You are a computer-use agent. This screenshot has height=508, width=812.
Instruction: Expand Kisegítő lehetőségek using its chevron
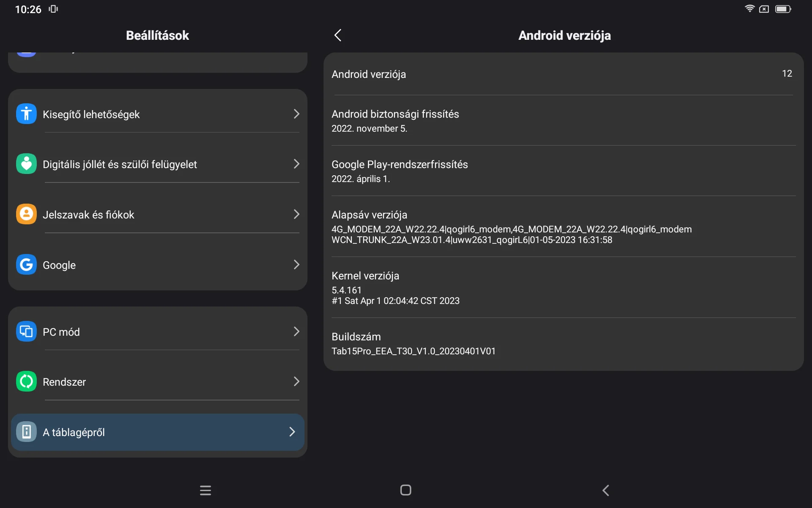point(296,114)
